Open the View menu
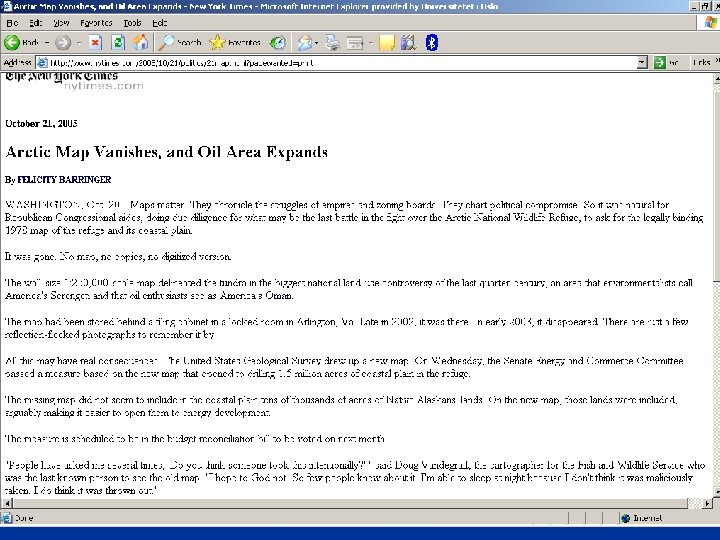The width and height of the screenshot is (720, 540). point(61,23)
